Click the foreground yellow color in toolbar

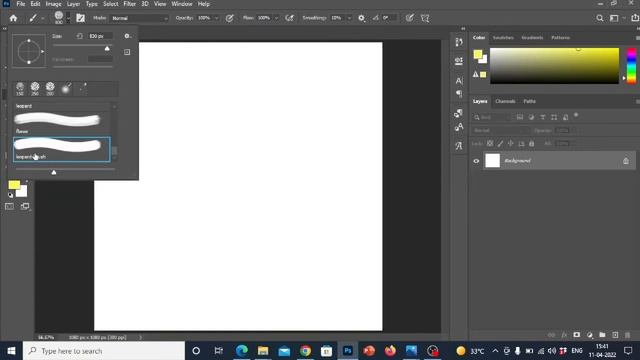click(x=14, y=185)
